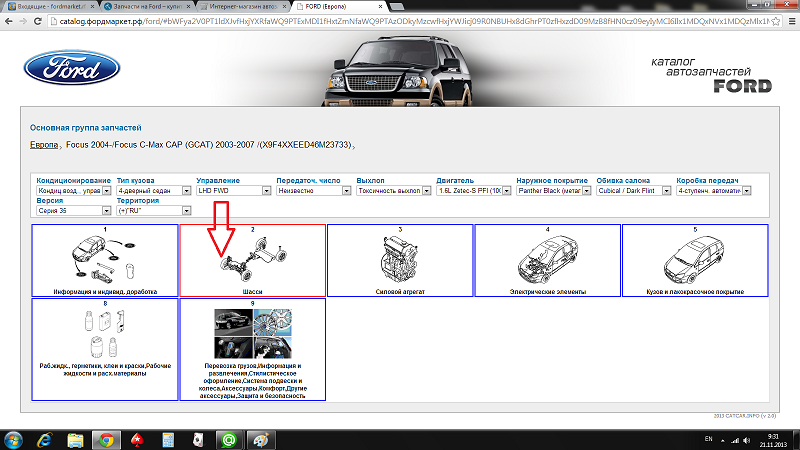This screenshot has height=450, width=800.
Task: Open the calculator icon in taskbar
Action: tap(168, 440)
